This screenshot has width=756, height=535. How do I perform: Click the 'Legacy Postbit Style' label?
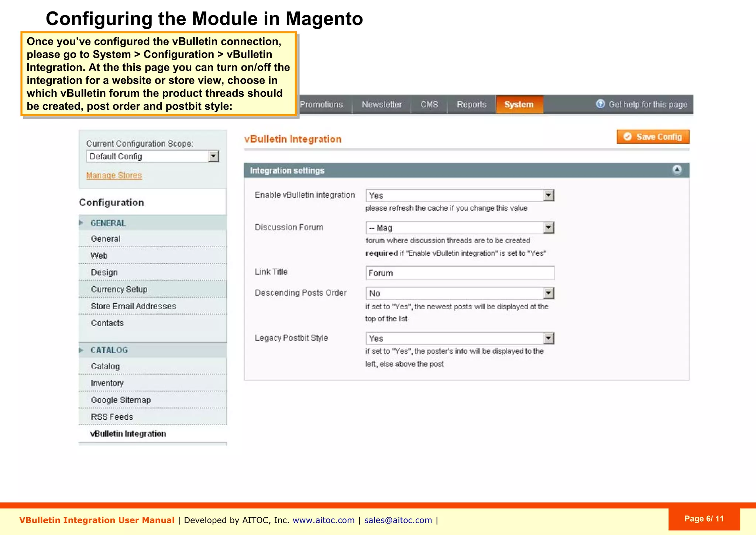(x=291, y=338)
